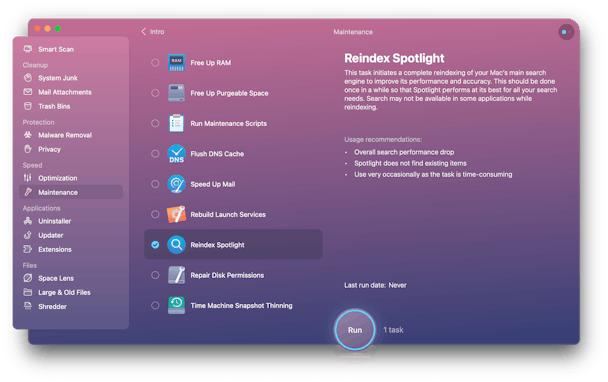Select the Flush DNS Cache radio button
The height and width of the screenshot is (382, 608).
coord(155,154)
